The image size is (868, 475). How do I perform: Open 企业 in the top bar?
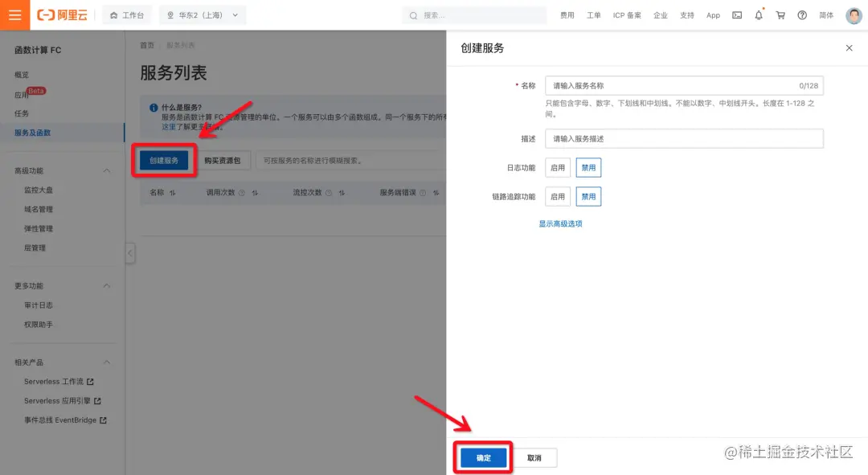pyautogui.click(x=661, y=15)
